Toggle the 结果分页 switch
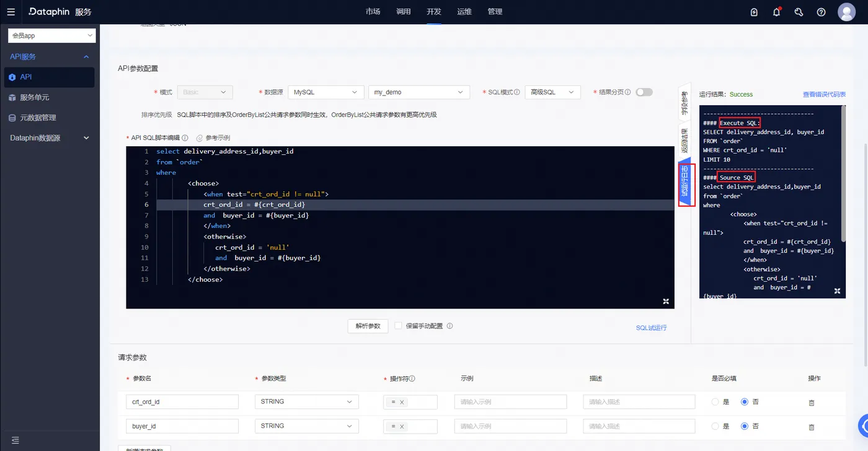Screen dimensions: 868x451 pos(644,92)
